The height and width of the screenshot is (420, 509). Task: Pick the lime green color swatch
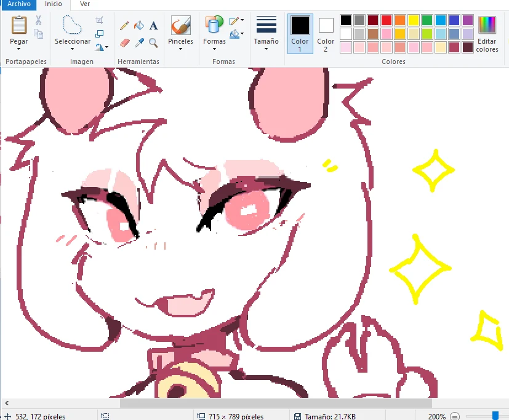pyautogui.click(x=427, y=34)
